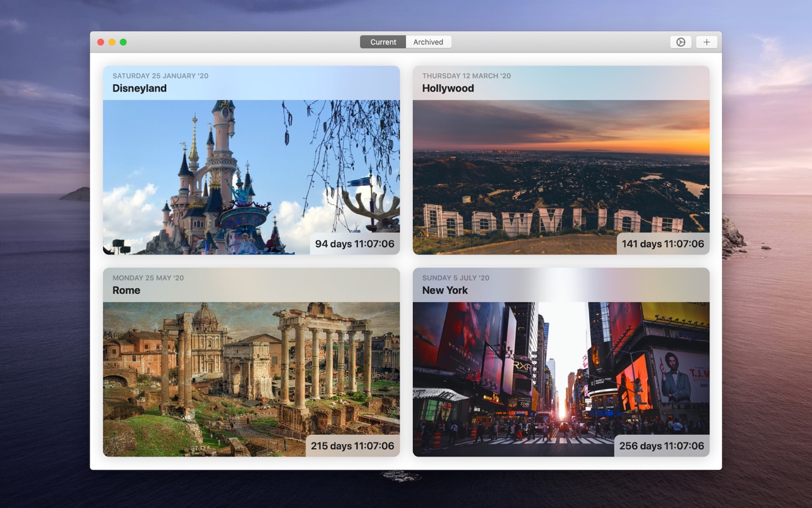Click the date "SATURDAY 25 JANUARY '20"

point(160,76)
